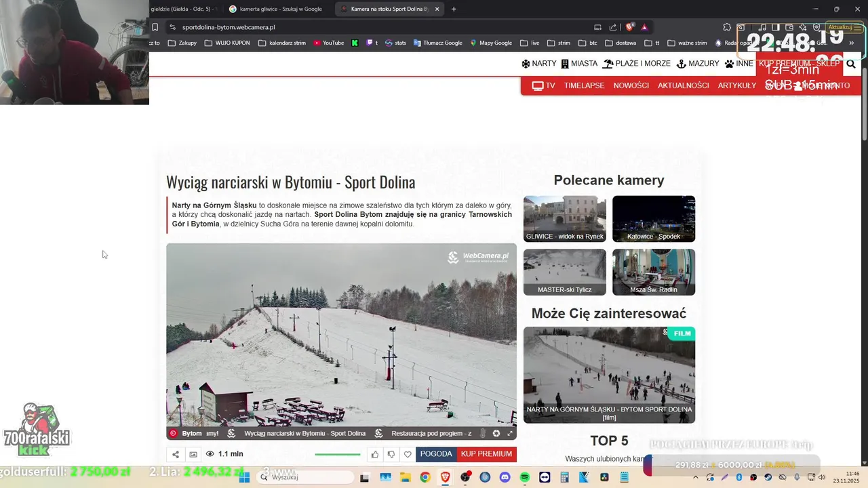Click the browser bookmark icon left of address

(x=155, y=27)
